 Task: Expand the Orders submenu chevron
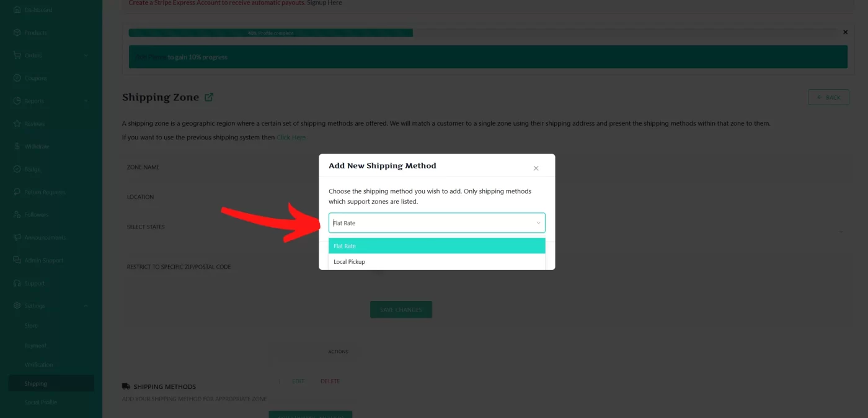(x=86, y=56)
